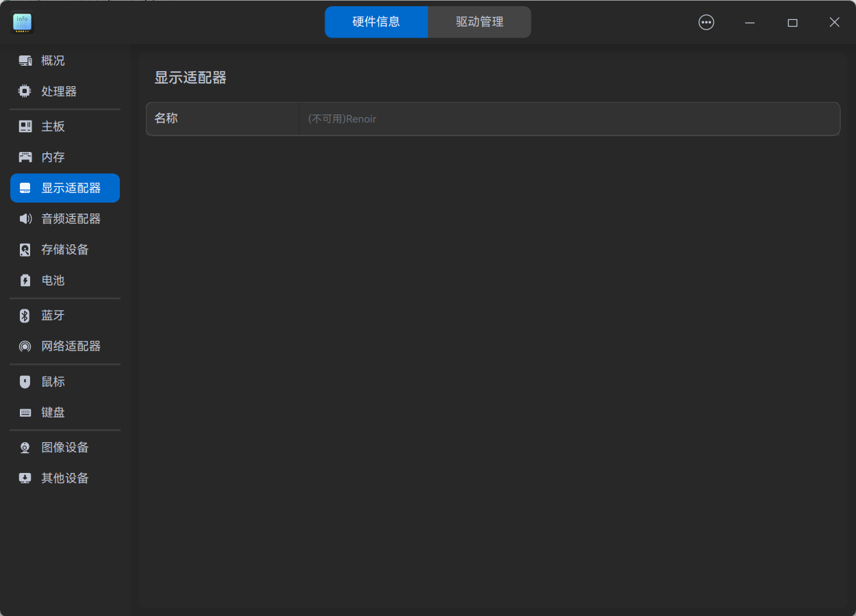The image size is (856, 616).
Task: Click the 键盘 keyboard icon
Action: pyautogui.click(x=25, y=413)
